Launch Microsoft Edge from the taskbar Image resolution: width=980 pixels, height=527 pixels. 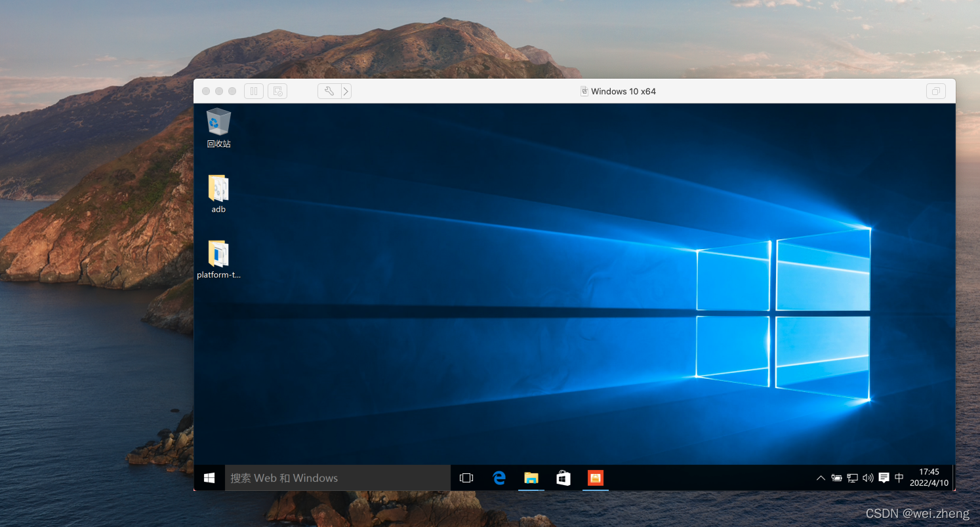[499, 478]
